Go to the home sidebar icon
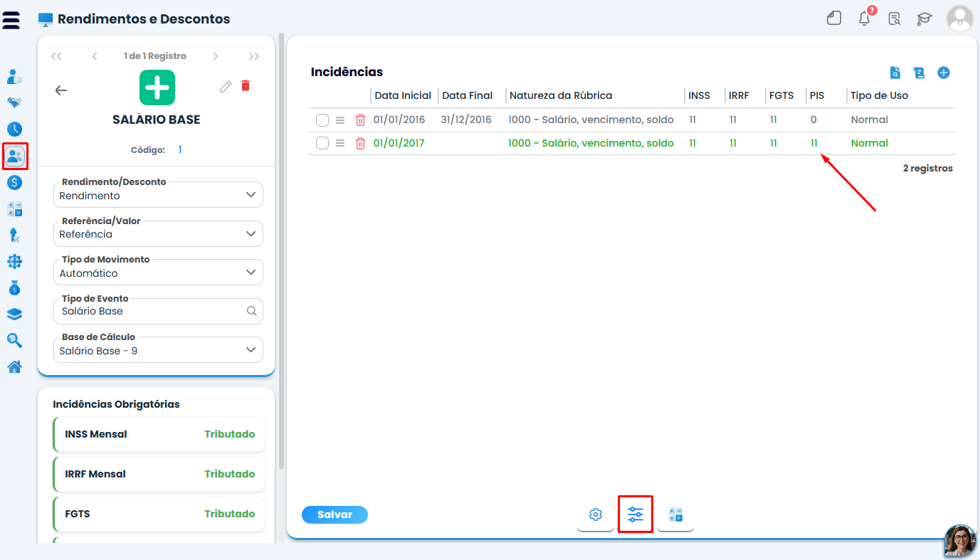The height and width of the screenshot is (560, 980). (14, 366)
